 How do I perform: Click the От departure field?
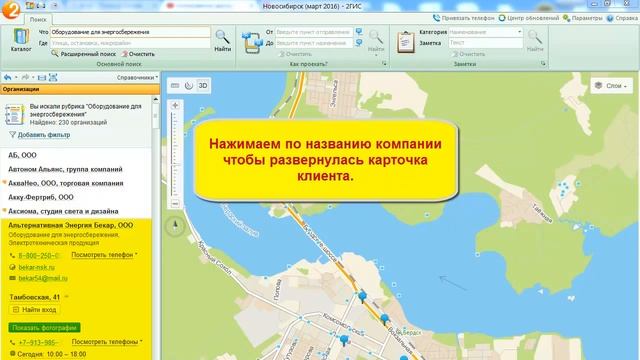tap(313, 32)
